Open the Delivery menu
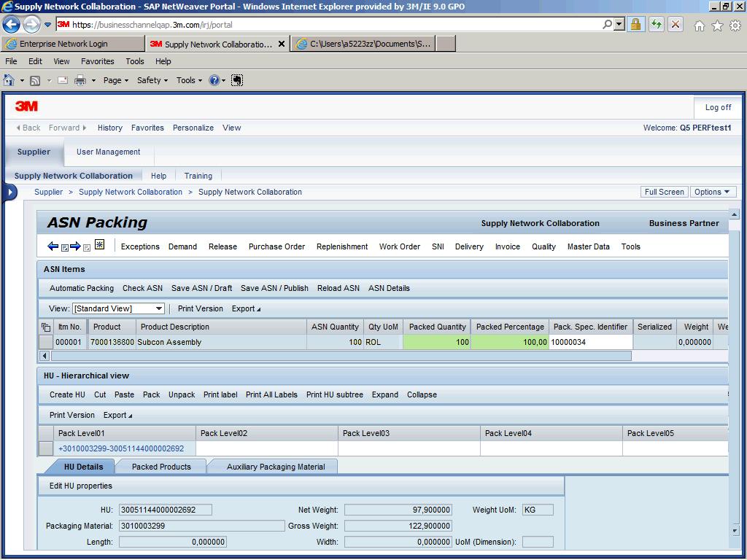The height and width of the screenshot is (560, 747). tap(469, 246)
